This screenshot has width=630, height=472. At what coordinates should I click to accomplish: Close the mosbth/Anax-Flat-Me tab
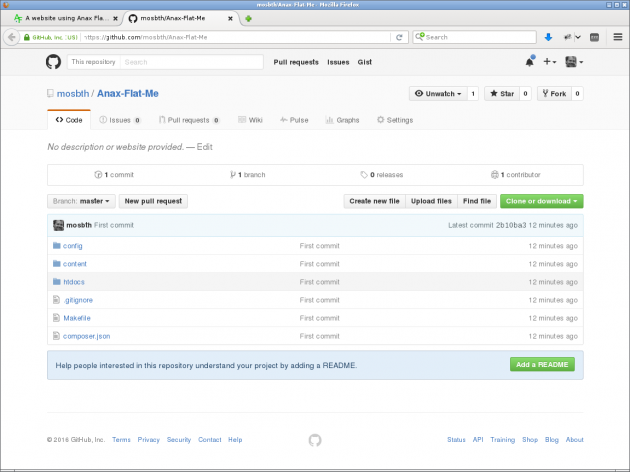(x=230, y=18)
